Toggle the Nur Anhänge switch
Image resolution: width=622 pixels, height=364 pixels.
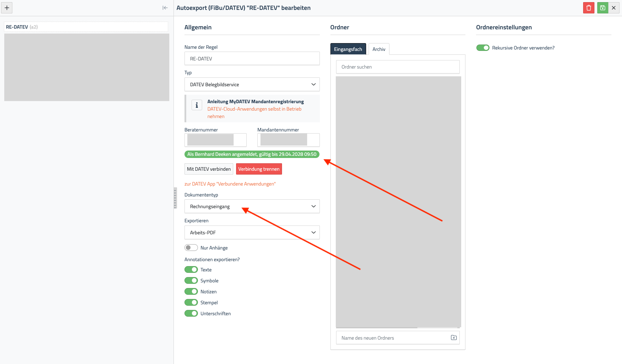[x=191, y=248]
